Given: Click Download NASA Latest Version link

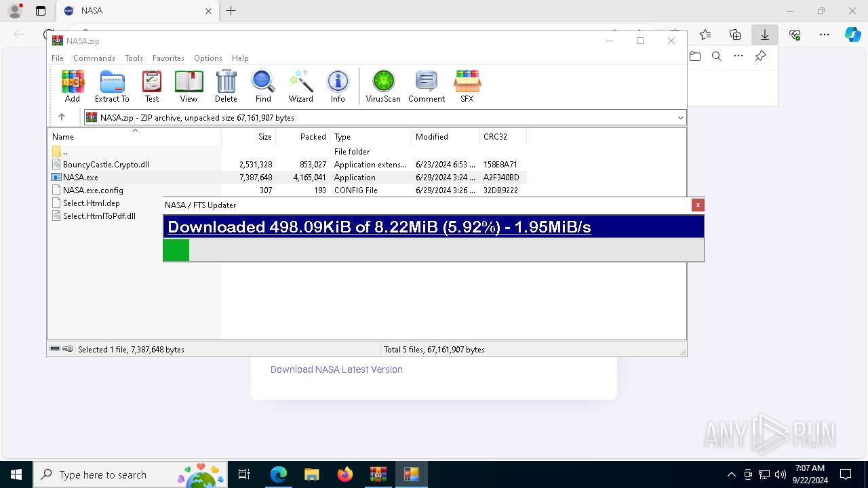Looking at the screenshot, I should coord(336,369).
